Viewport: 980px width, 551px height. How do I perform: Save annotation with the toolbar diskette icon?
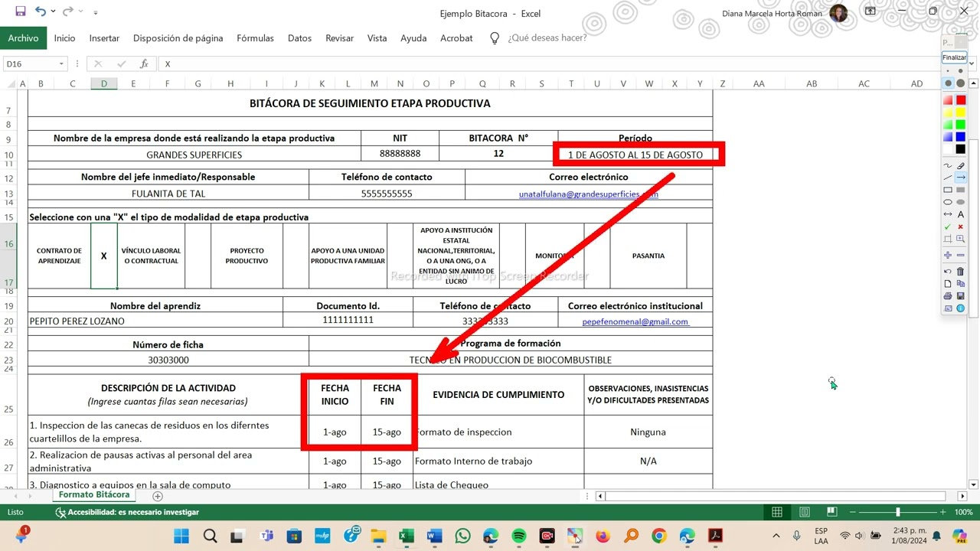[x=961, y=295]
